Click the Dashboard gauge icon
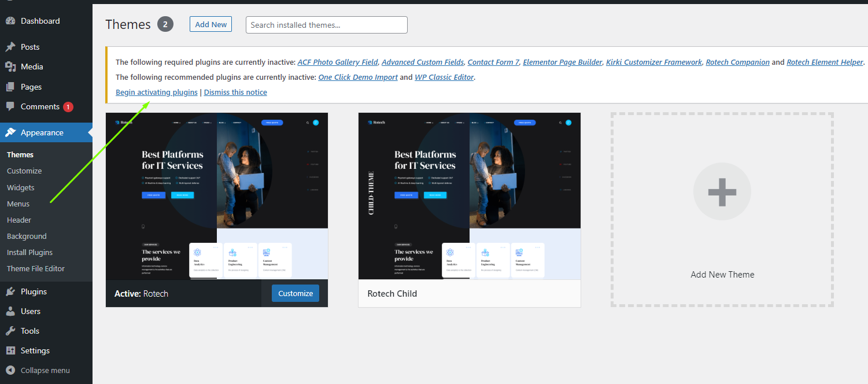868x384 pixels. pos(10,21)
